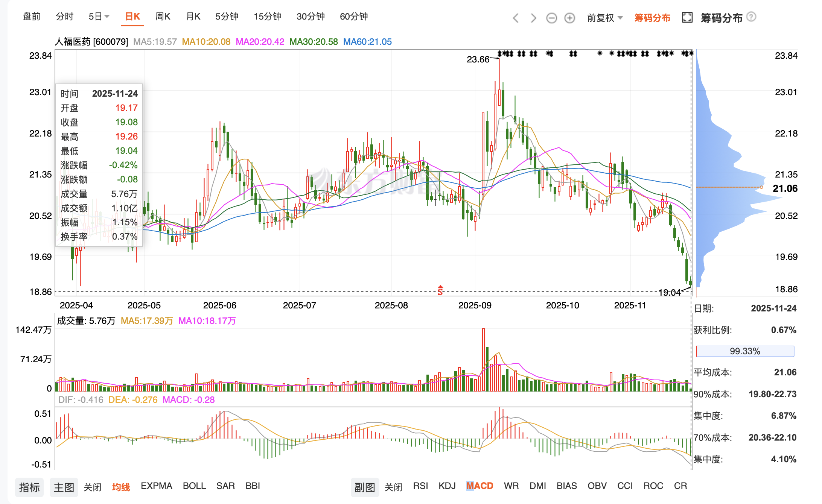Click the fullscreen expand icon

[687, 17]
